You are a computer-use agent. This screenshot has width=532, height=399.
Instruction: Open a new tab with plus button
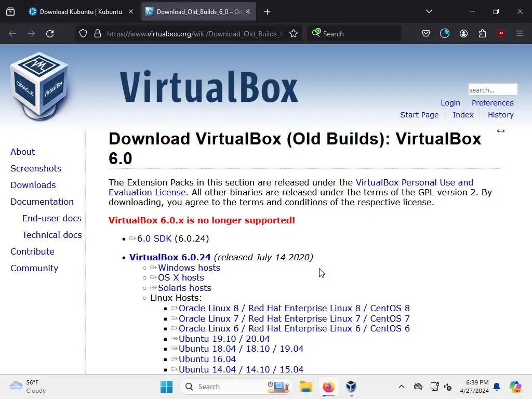pyautogui.click(x=268, y=12)
